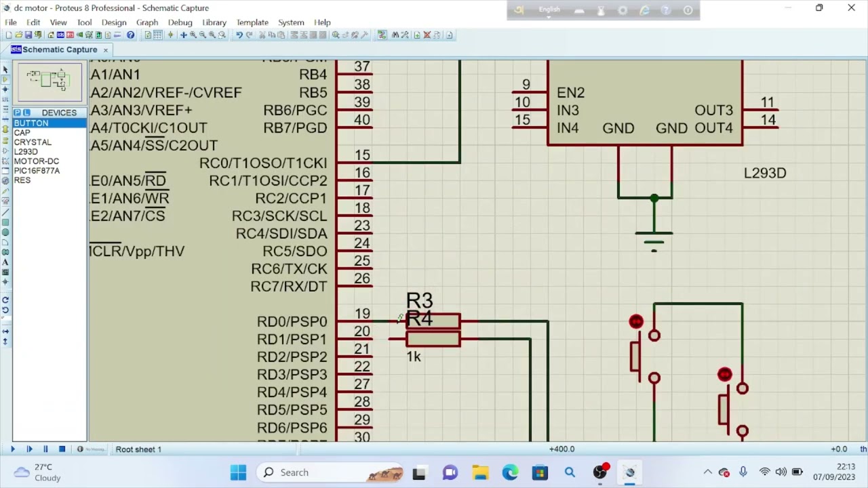
Task: Click the Redo arrow in toolbar
Action: point(249,35)
